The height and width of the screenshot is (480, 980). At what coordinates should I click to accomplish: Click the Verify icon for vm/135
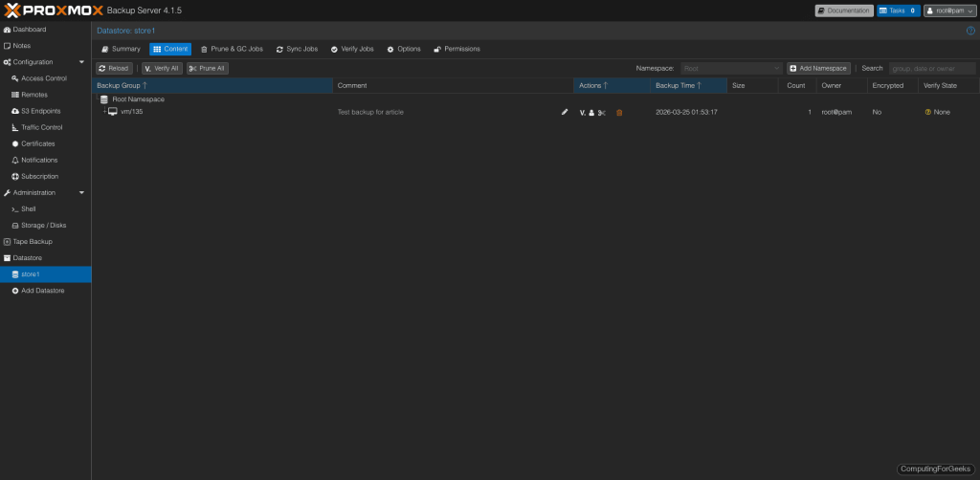[583, 113]
